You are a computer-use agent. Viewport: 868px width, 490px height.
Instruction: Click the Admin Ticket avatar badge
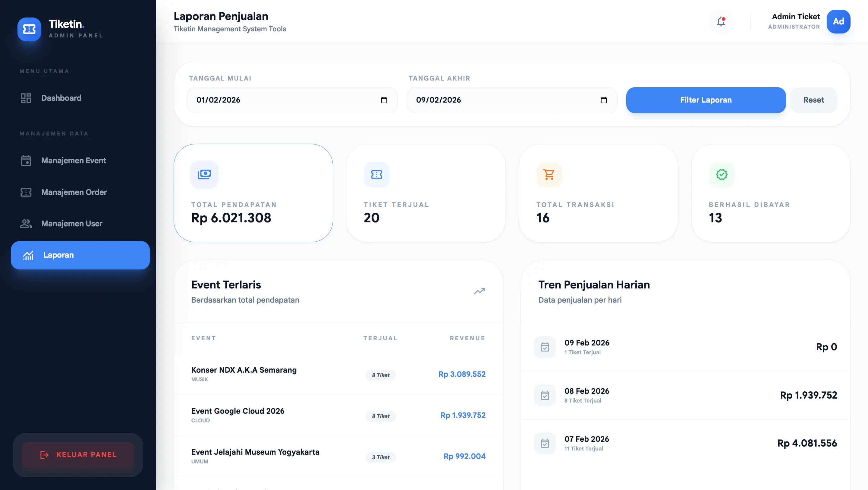point(838,22)
